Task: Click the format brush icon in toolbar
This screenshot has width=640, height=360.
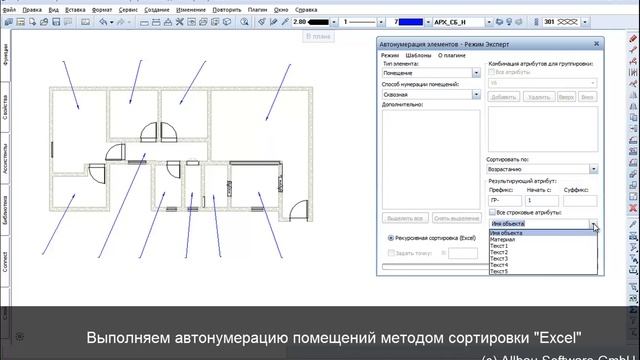Action: click(262, 22)
